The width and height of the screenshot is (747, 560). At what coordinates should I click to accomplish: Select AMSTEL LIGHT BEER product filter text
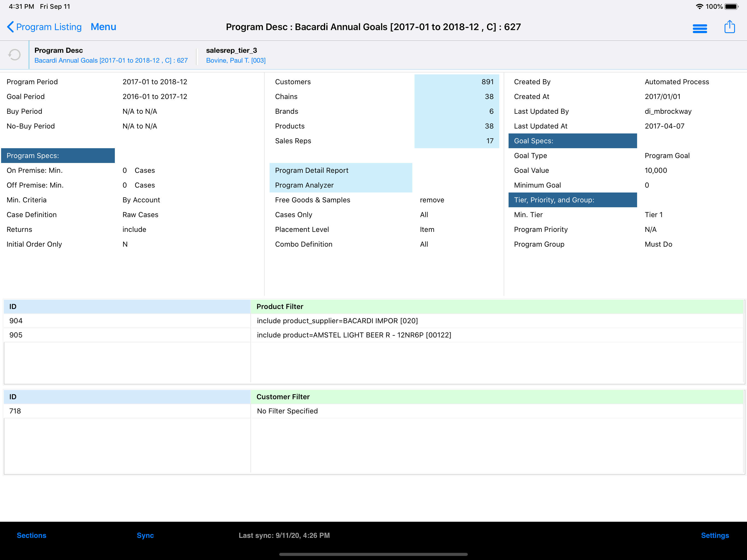tap(354, 335)
